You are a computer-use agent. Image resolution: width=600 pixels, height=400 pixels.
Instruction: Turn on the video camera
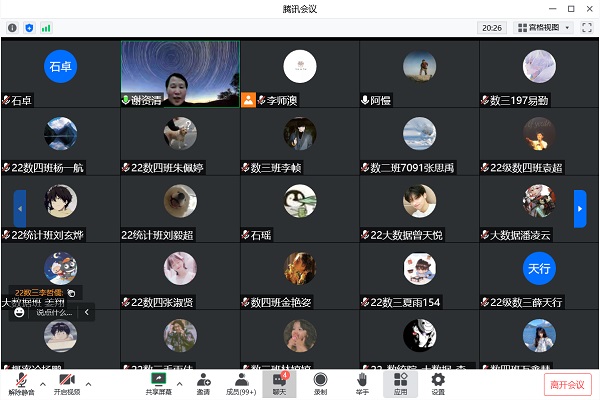pyautogui.click(x=67, y=384)
